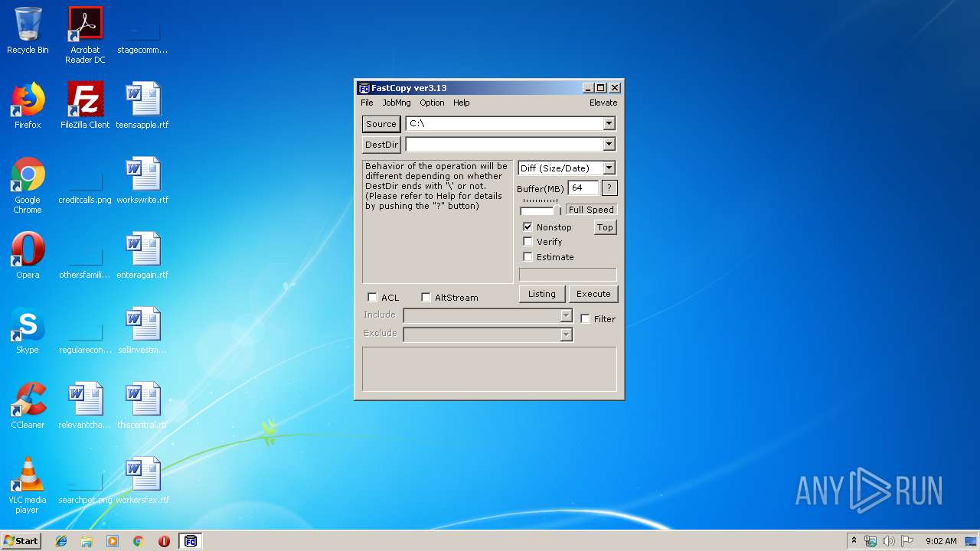This screenshot has width=980, height=551.
Task: Click the Source button
Action: coord(381,124)
